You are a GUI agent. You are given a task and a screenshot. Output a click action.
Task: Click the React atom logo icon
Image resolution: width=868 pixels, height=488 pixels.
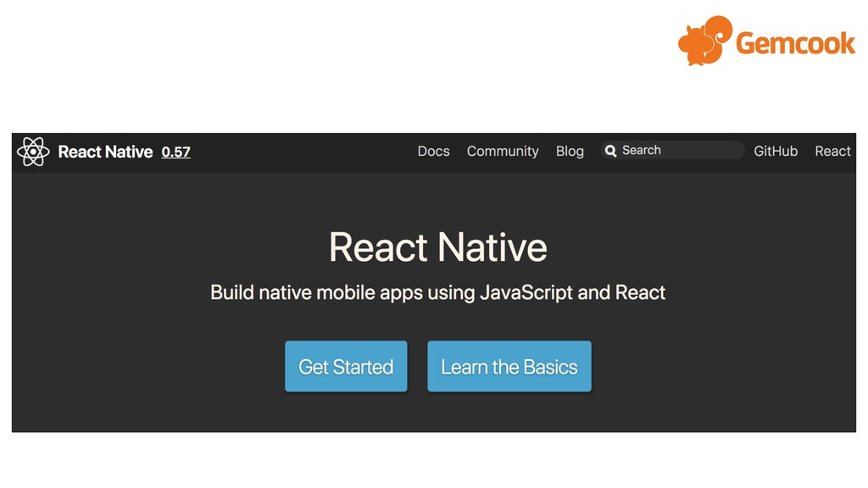tap(33, 152)
